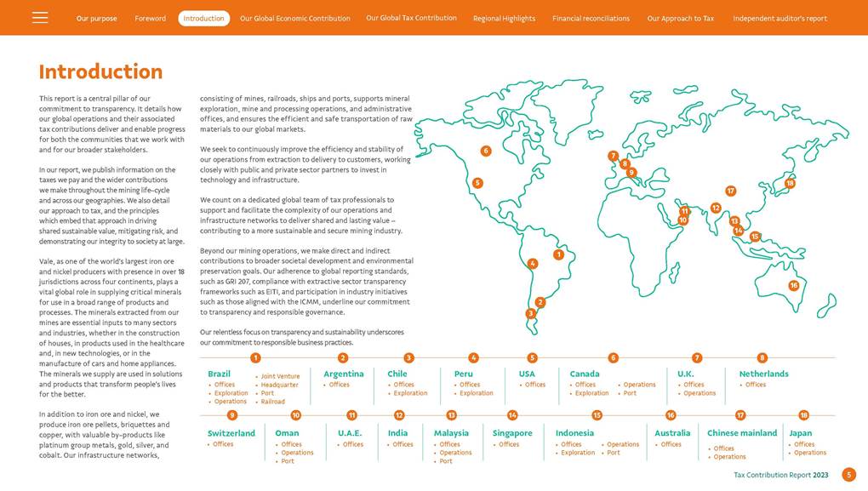Screen dimensions: 868x491
Task: Open Our Global Economic Contribution tab
Action: (294, 18)
